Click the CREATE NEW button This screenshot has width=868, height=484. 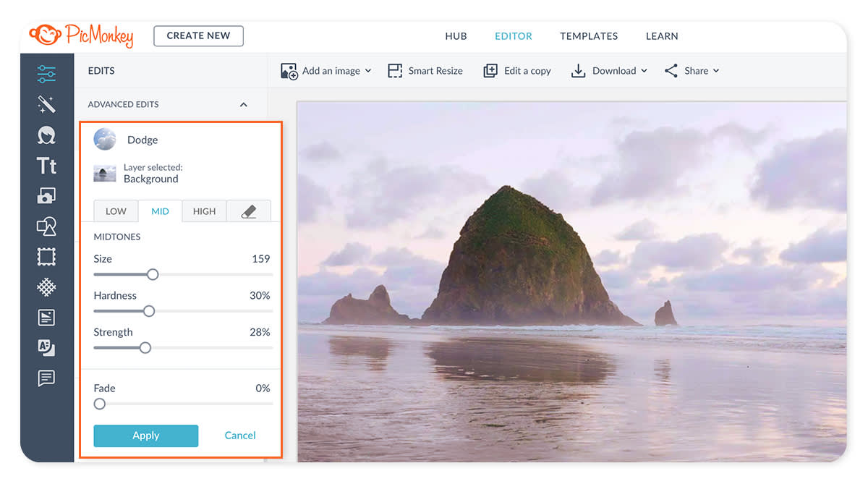[x=198, y=35]
